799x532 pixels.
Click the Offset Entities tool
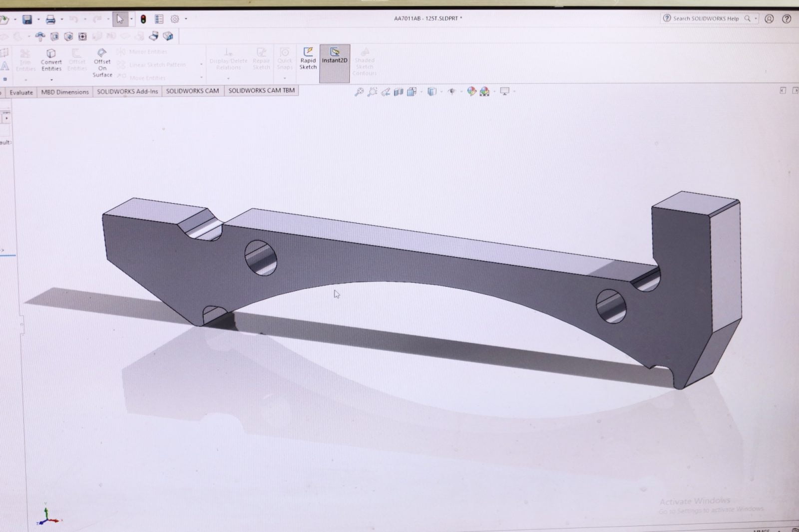click(77, 60)
